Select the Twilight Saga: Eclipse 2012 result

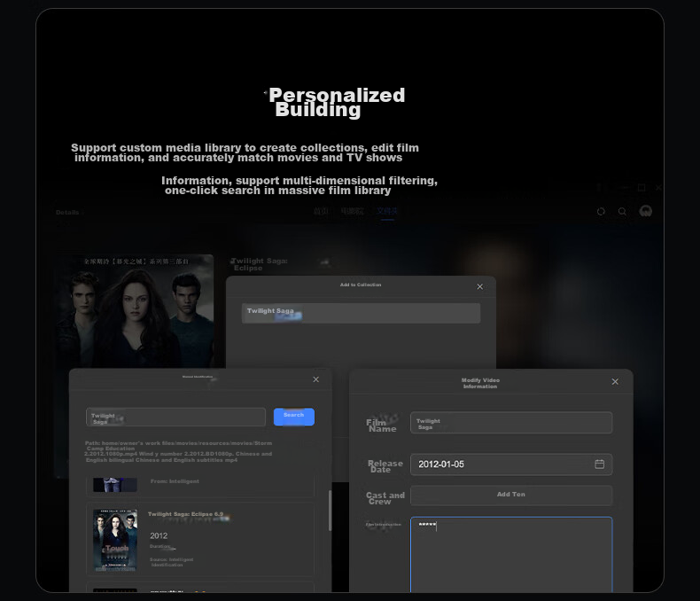click(200, 539)
